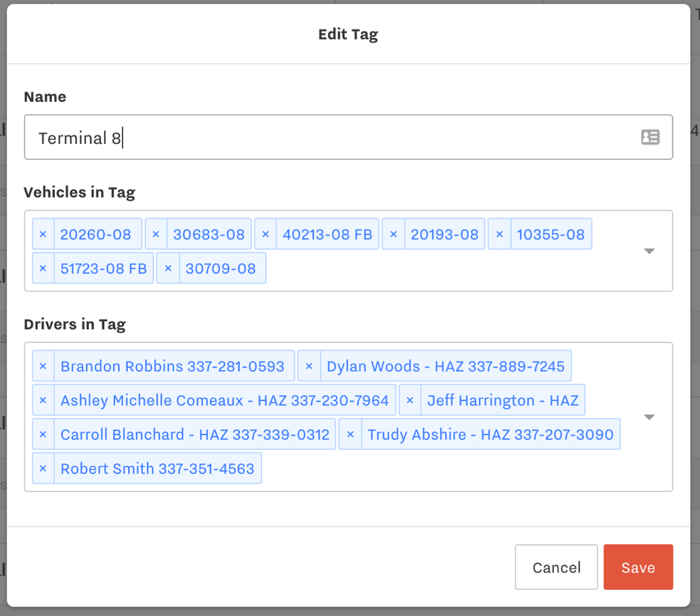Remove vehicle 10355-08 from the tag
The height and width of the screenshot is (616, 700).
[499, 234]
